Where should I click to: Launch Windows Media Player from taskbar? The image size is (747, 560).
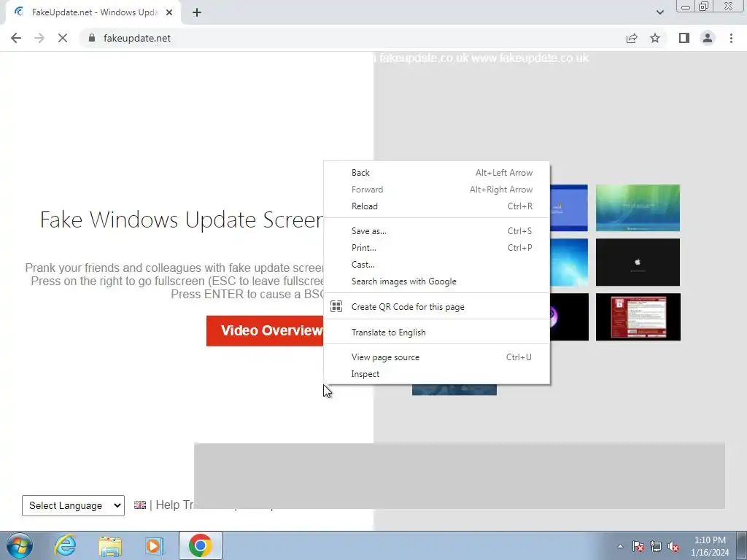155,545
